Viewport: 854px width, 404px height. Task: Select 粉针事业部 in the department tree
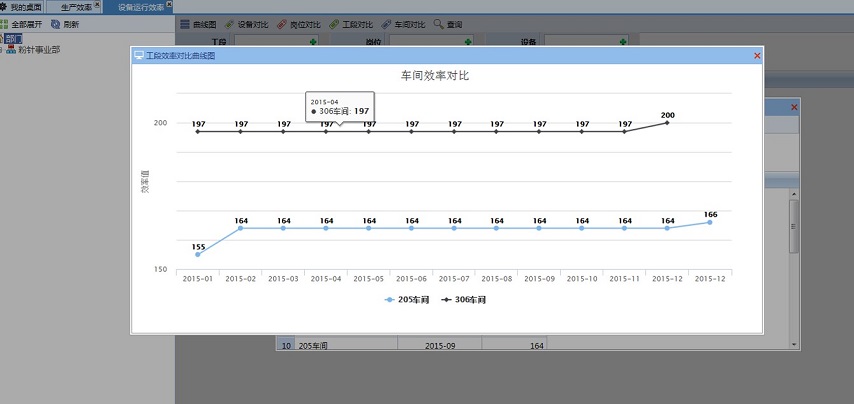[38, 49]
